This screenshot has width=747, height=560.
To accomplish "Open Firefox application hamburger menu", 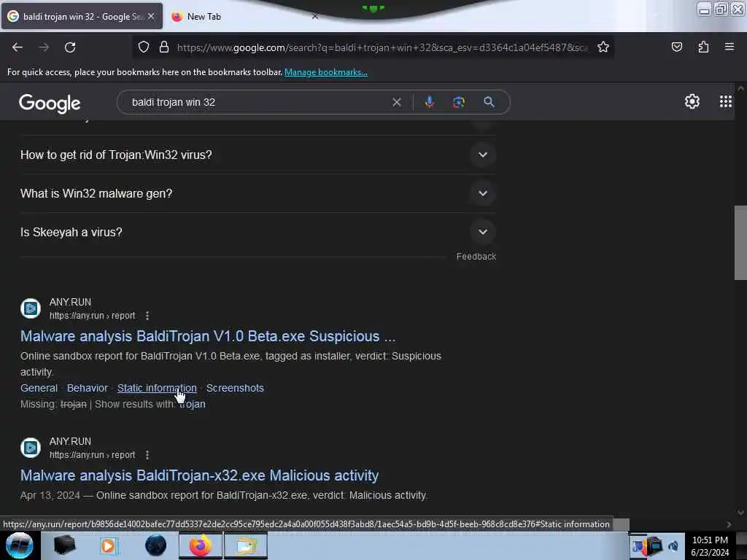I will click(729, 47).
